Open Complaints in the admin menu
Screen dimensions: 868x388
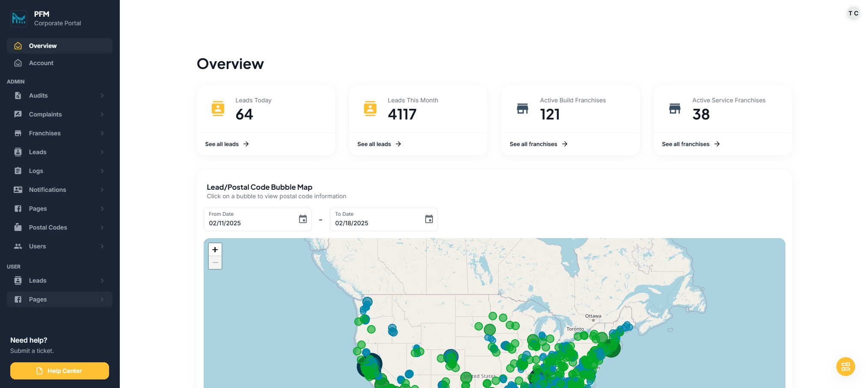pyautogui.click(x=59, y=114)
